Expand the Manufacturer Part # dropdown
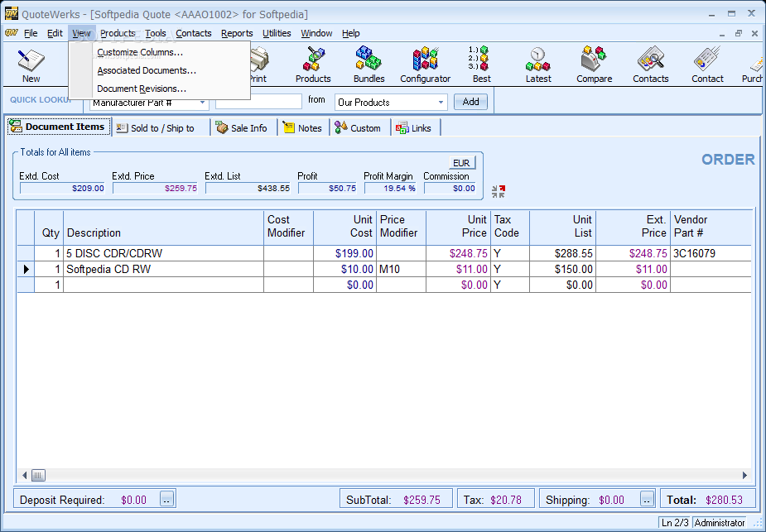 (202, 103)
